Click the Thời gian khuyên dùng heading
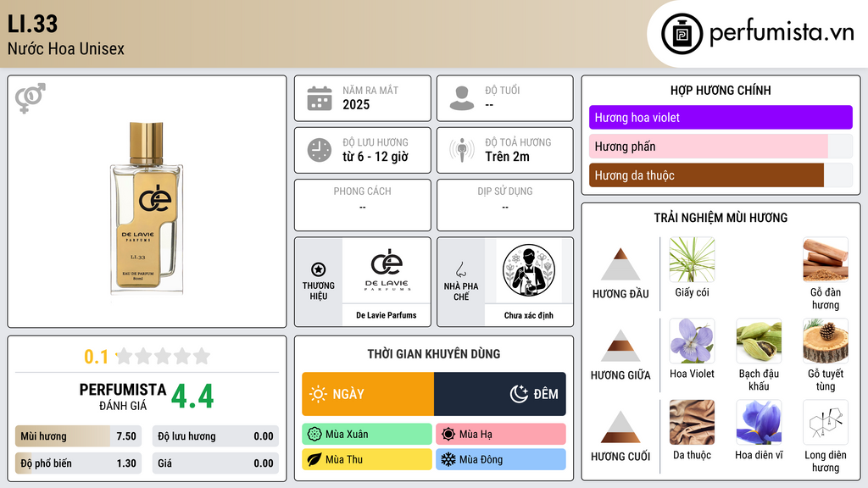This screenshot has height=488, width=868. 434,354
